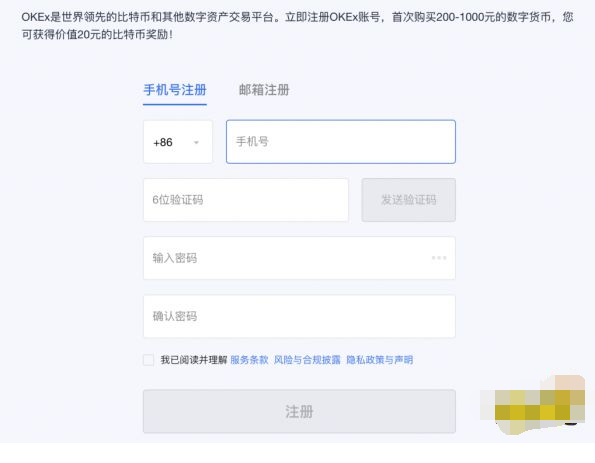Open the 服务条款 link
The image size is (595, 463).
click(x=249, y=360)
